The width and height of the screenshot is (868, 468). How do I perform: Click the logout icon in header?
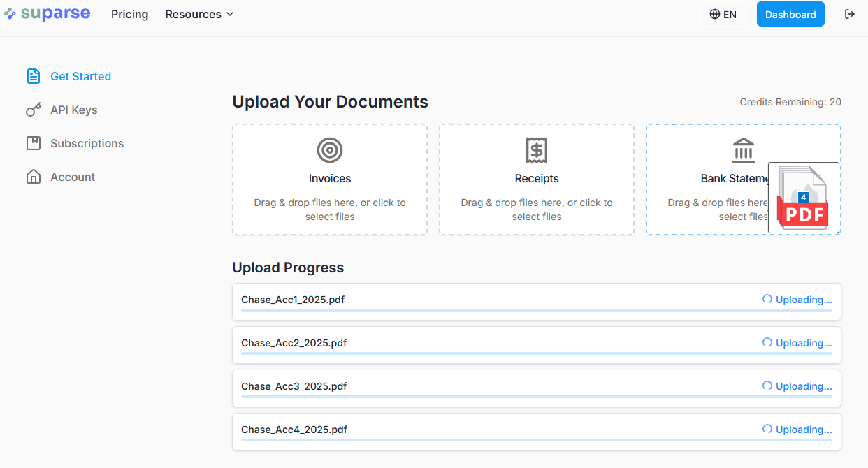click(850, 14)
